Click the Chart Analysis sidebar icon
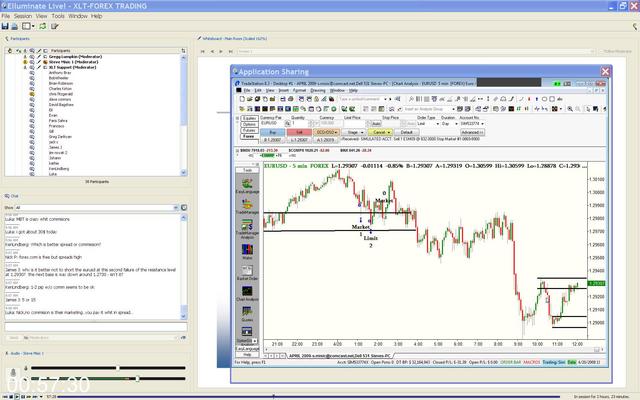This screenshot has height=400, width=640. (247, 291)
